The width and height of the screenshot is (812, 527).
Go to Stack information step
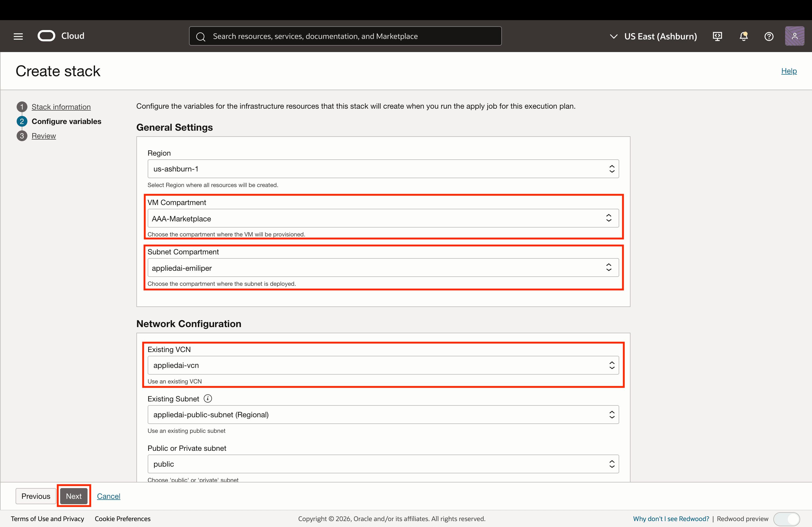pos(61,107)
